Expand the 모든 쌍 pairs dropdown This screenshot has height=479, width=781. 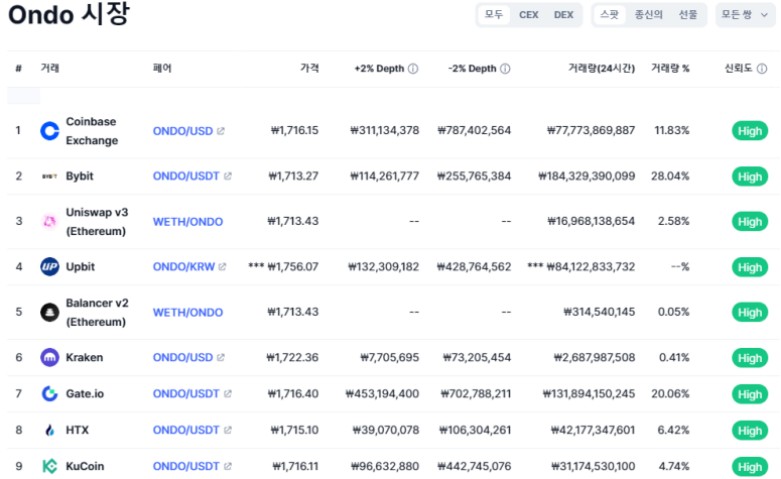745,15
